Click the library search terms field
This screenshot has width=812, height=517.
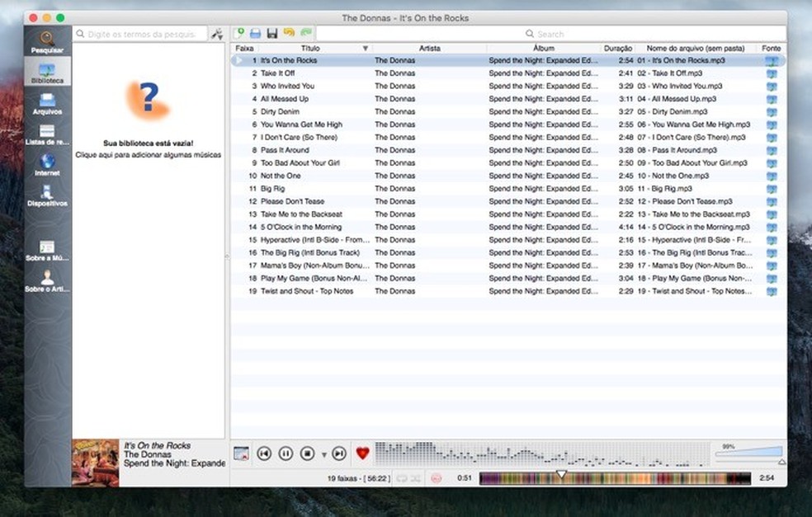[140, 34]
